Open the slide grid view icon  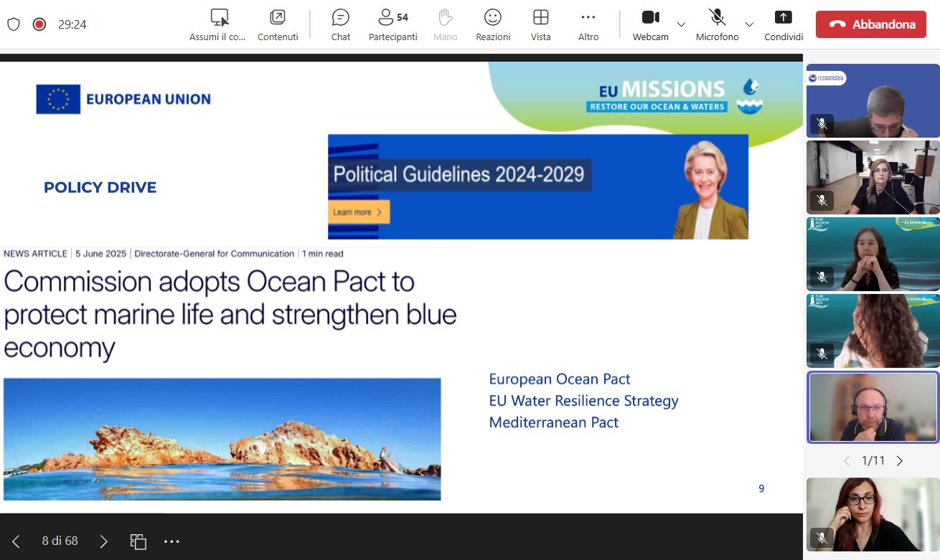pos(138,541)
